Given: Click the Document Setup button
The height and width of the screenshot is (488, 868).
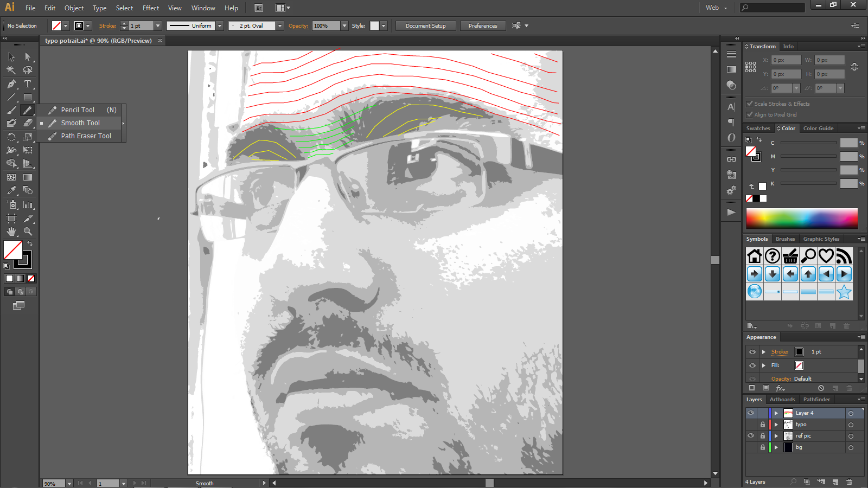Looking at the screenshot, I should tap(425, 25).
